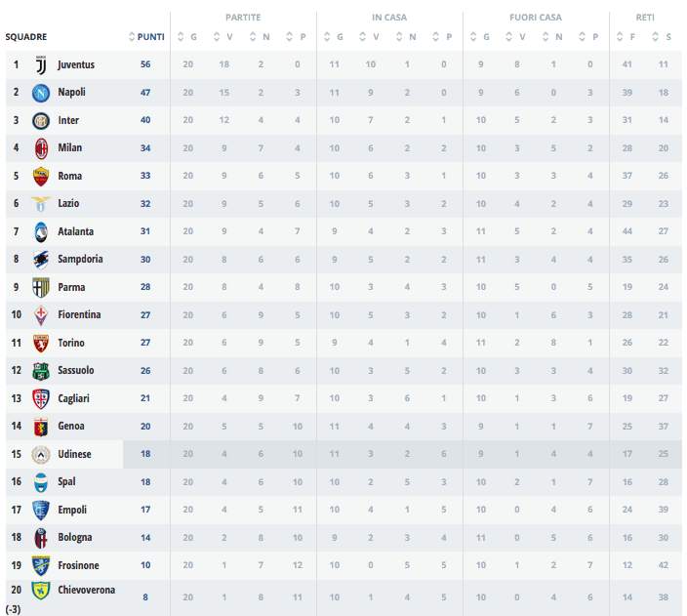Sort by P column under FUORI CASA
Viewport: 687px width, 616px height.
(x=590, y=37)
